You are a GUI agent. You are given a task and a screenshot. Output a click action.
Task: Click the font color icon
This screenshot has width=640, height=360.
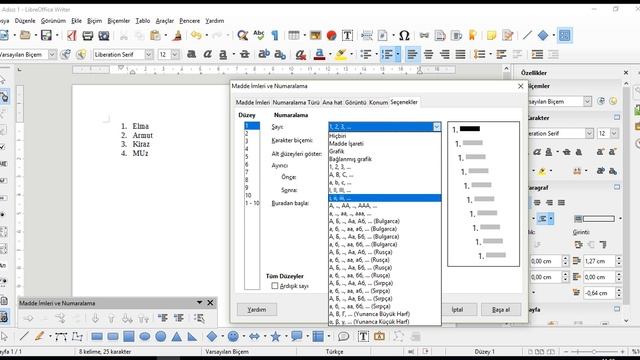[320, 54]
